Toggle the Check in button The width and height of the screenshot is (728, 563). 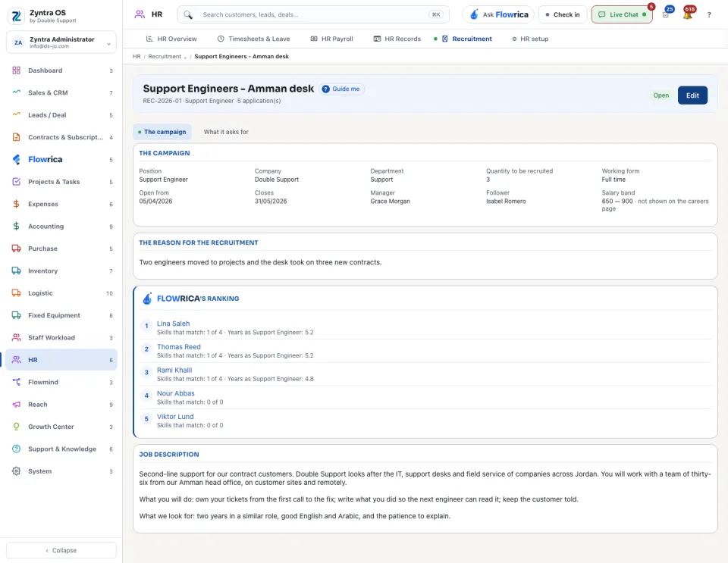563,15
